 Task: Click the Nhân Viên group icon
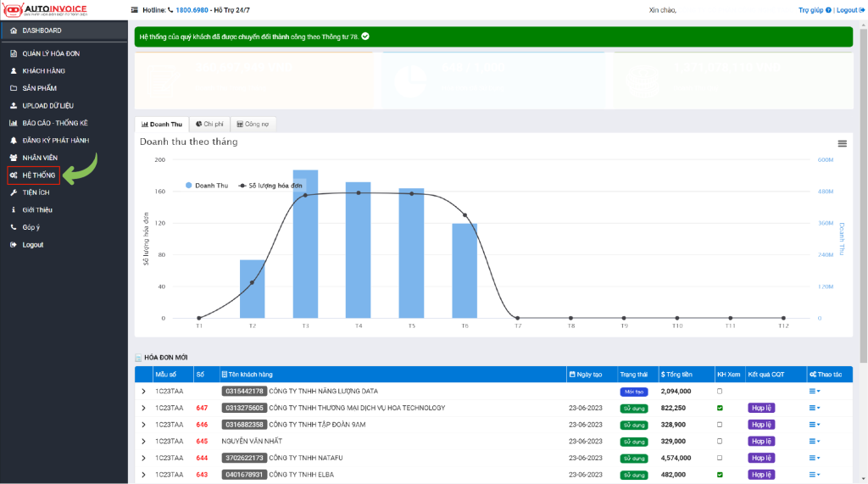[14, 158]
